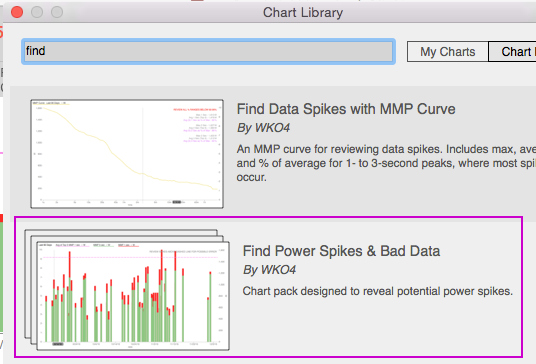Open the Find Power Spikes chart pack thumbnail
Image resolution: width=536 pixels, height=364 pixels.
click(x=127, y=290)
